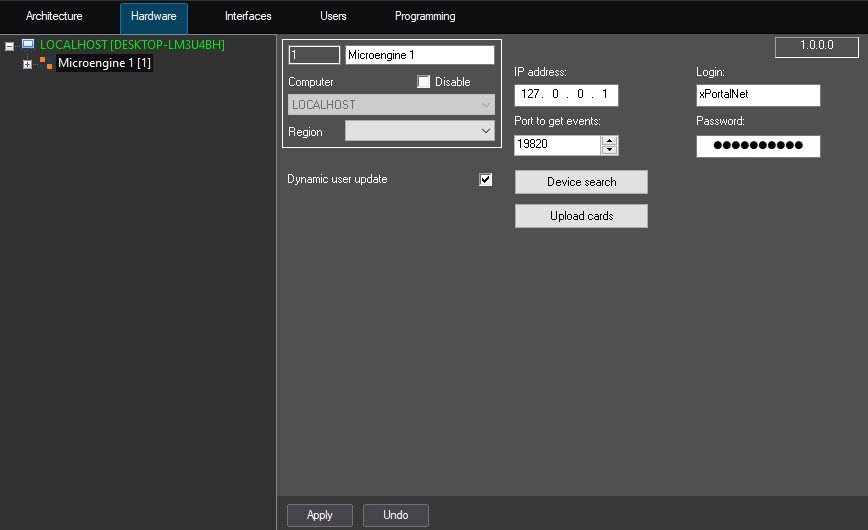868x530 pixels.
Task: Decrease the port value with down arrow
Action: point(610,150)
